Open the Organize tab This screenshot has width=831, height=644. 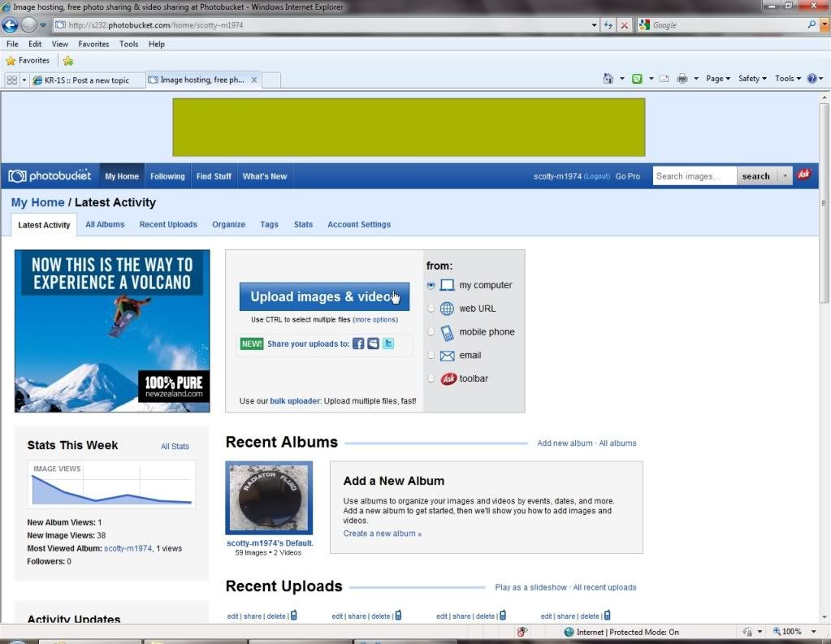click(x=228, y=225)
